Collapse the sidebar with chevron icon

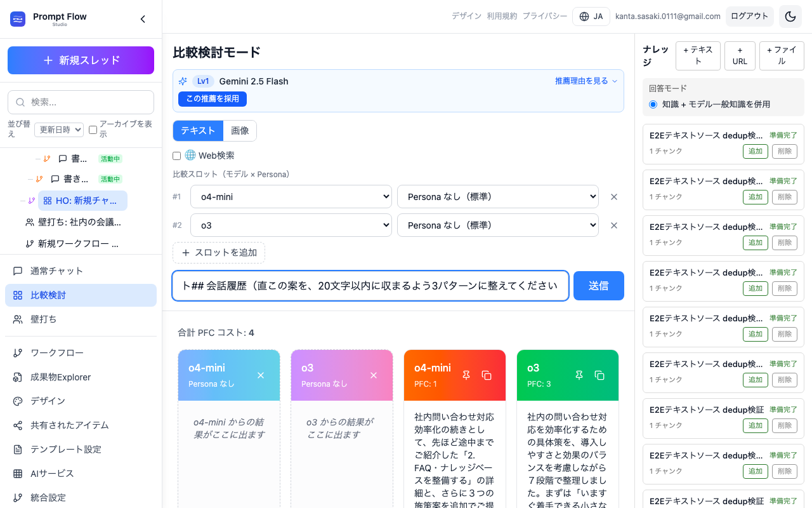tap(143, 19)
